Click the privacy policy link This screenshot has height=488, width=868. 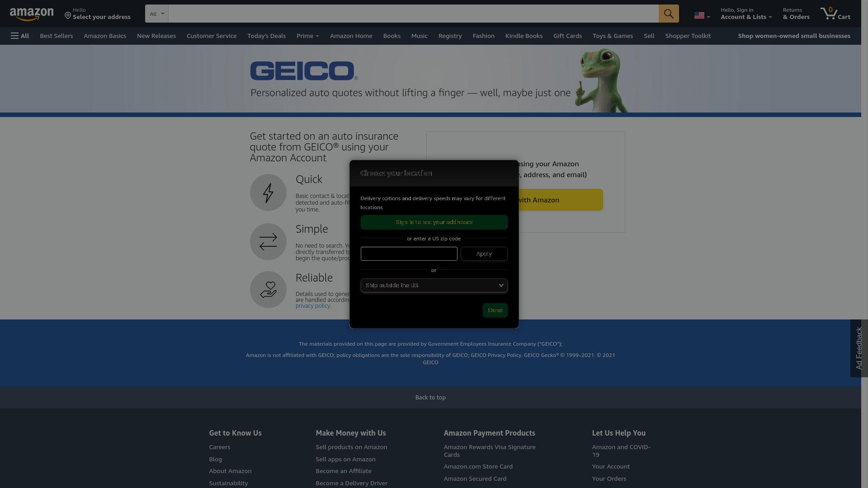(x=313, y=306)
